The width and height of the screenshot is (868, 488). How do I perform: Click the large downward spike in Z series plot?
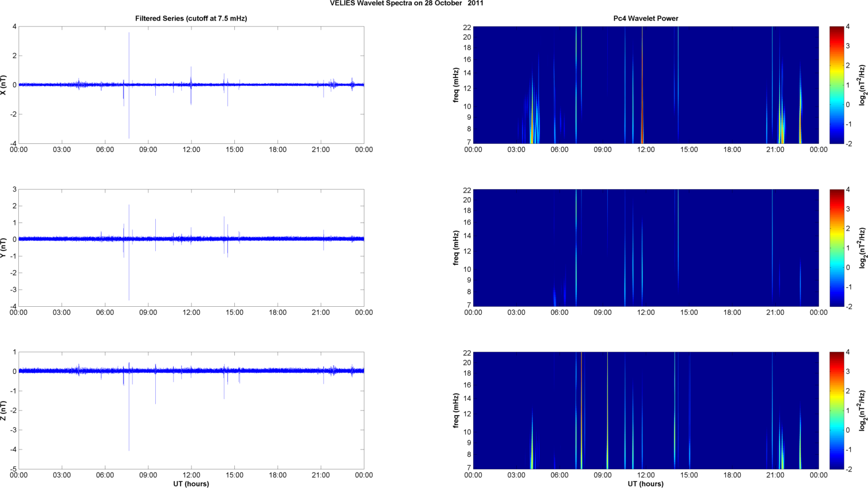(129, 424)
